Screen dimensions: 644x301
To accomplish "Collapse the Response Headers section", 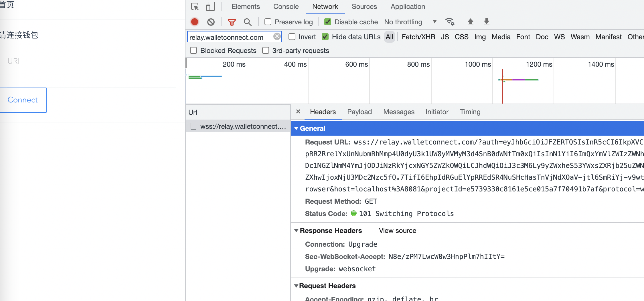I will pyautogui.click(x=296, y=231).
